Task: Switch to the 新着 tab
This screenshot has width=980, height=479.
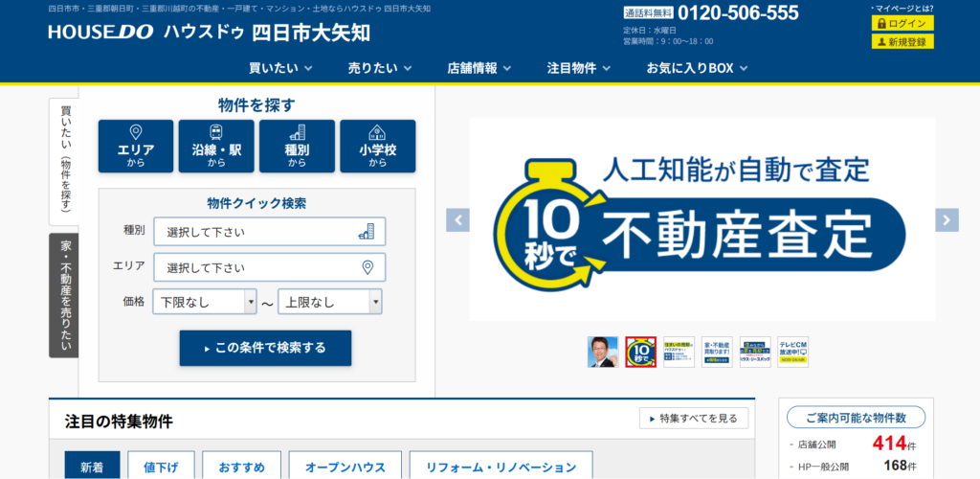Action: click(94, 466)
